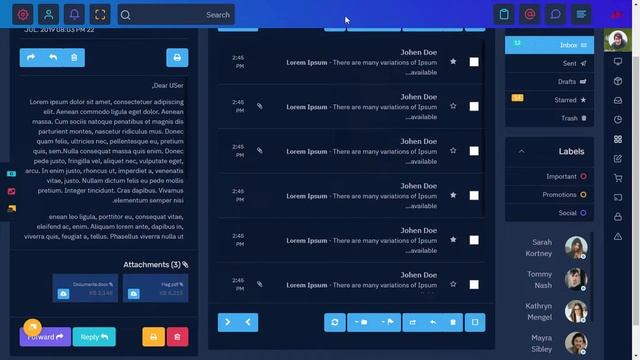Click the teal Reply button
The width and height of the screenshot is (640, 360).
pyautogui.click(x=94, y=337)
